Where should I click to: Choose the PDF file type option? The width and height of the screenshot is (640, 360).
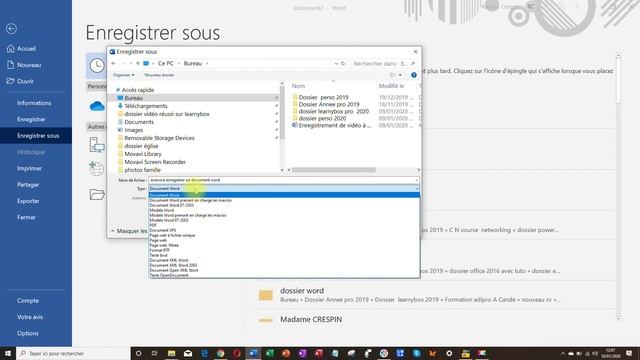click(153, 225)
